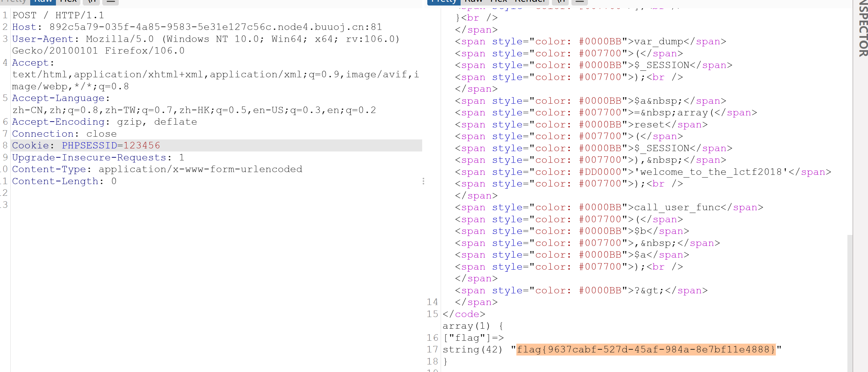Click the POST / HTTP/1.1 request line
This screenshot has height=372, width=868.
click(58, 15)
